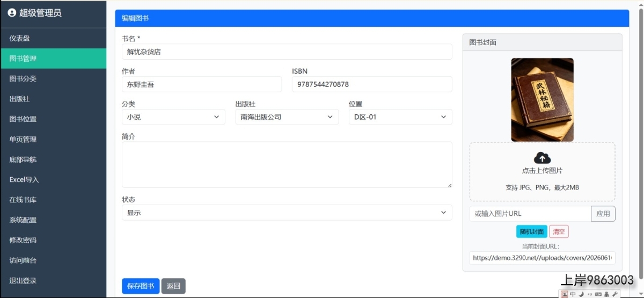Image resolution: width=644 pixels, height=298 pixels.
Task: Open the 位置 dropdown showing D区-01
Action: 400,117
